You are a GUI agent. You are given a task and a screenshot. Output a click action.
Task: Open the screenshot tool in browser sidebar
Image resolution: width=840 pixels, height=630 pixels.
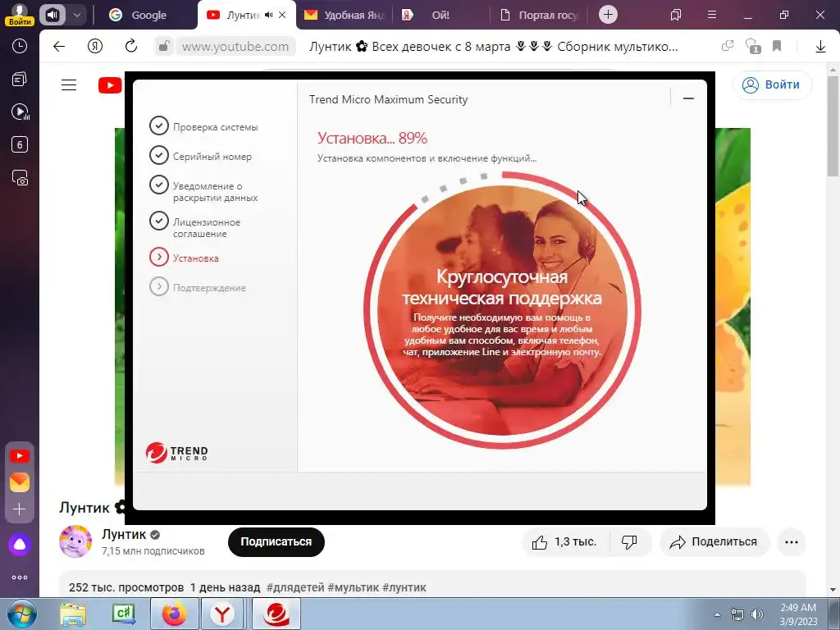click(20, 178)
